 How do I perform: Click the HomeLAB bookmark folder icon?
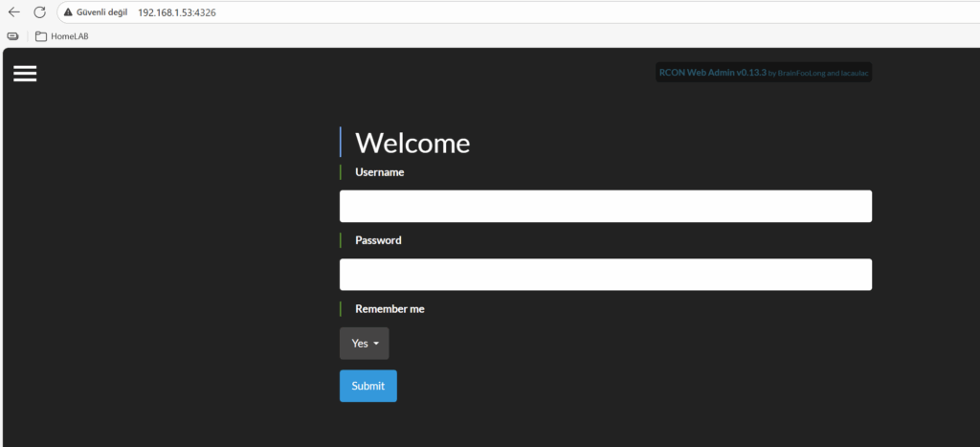pyautogui.click(x=41, y=36)
